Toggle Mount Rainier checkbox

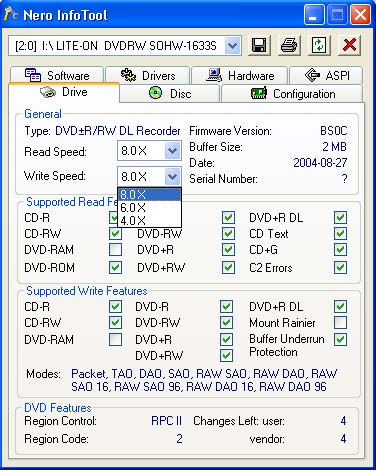(340, 322)
